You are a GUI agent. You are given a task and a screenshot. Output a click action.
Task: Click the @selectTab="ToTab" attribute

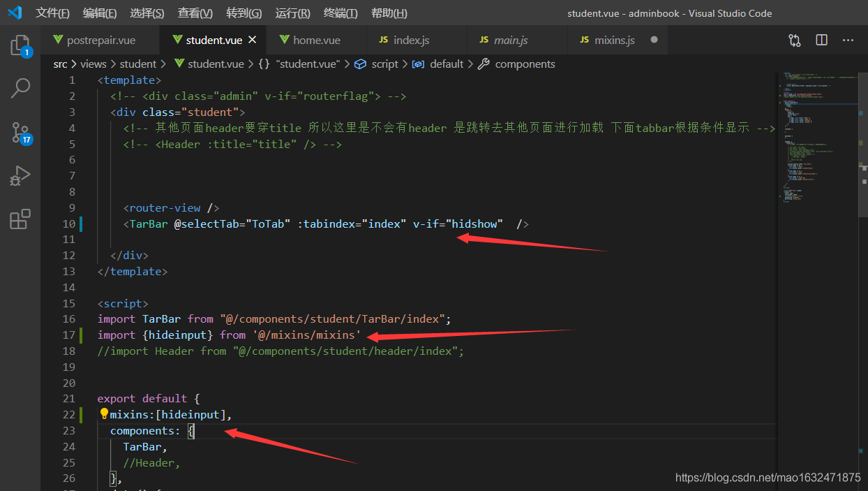click(232, 223)
